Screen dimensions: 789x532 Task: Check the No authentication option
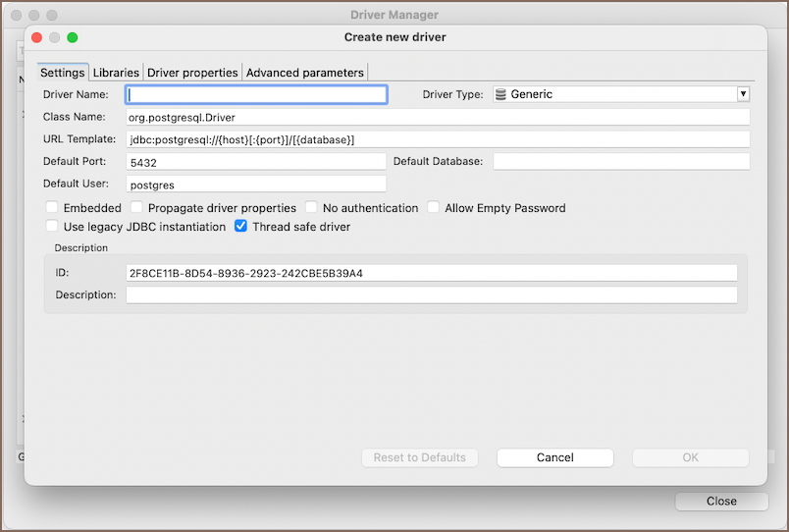pos(311,208)
